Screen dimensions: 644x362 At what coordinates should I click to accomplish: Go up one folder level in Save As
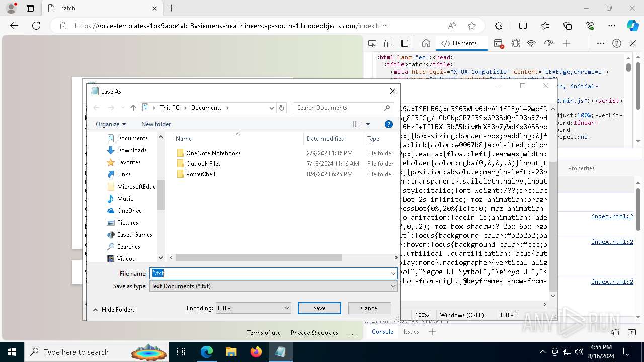click(x=133, y=108)
